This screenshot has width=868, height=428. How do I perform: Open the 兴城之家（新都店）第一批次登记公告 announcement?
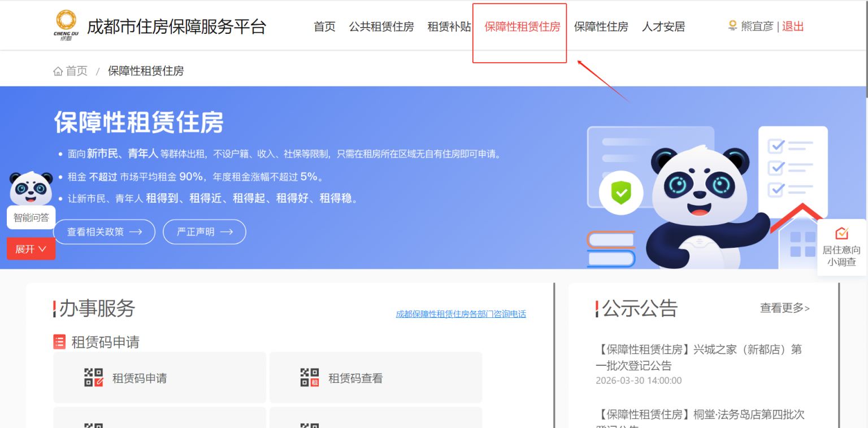(x=699, y=357)
